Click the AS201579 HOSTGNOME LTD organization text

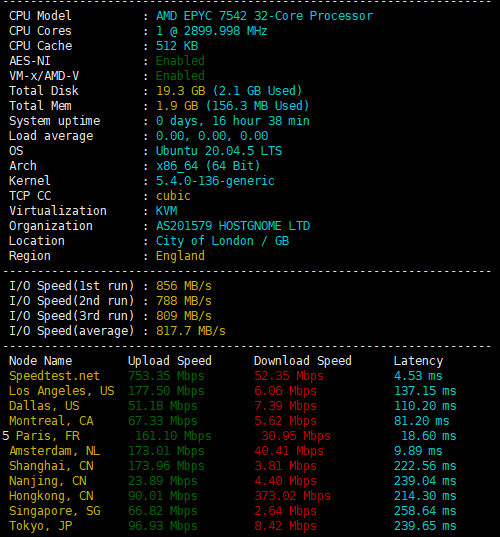(233, 226)
